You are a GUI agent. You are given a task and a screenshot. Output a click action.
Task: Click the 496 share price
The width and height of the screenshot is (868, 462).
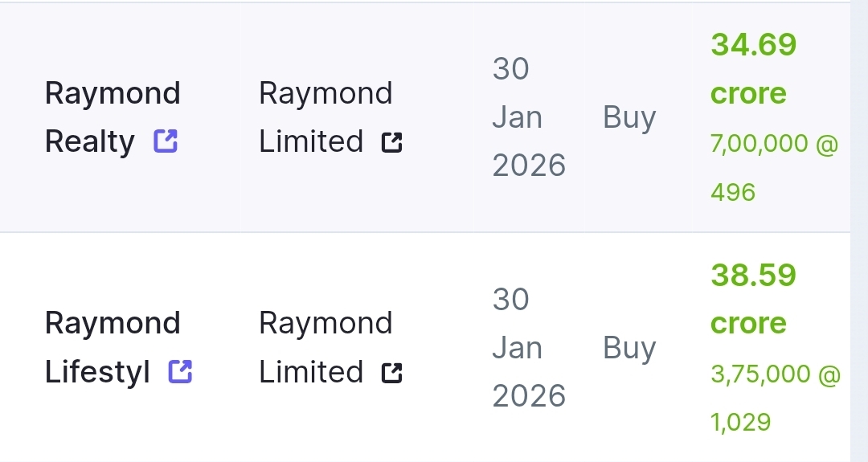tap(733, 192)
